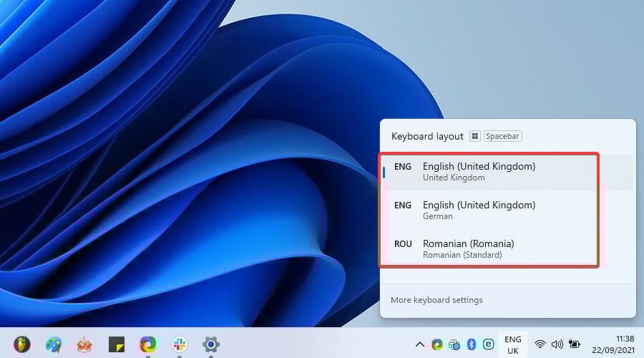
Task: Select English (United Kingdom) German layout
Action: click(507, 210)
